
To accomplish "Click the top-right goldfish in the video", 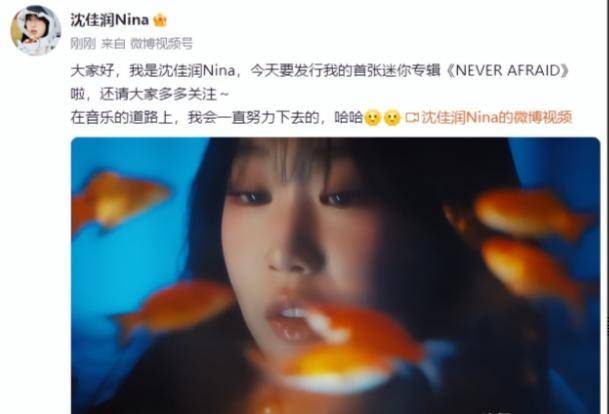I will coord(528,213).
